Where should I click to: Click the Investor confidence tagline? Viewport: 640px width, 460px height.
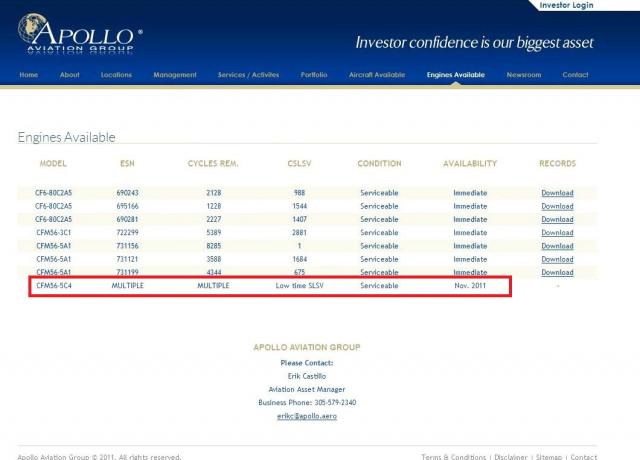pos(474,42)
